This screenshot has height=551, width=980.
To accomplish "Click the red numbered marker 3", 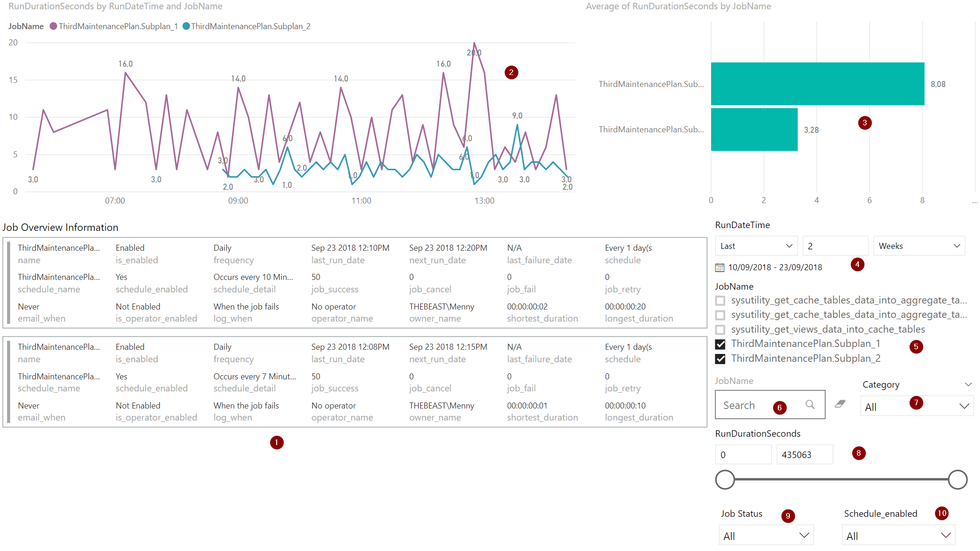I will click(x=864, y=123).
